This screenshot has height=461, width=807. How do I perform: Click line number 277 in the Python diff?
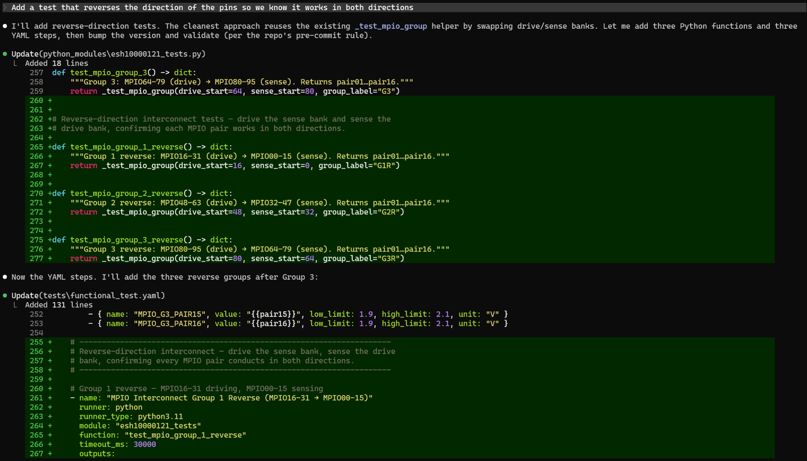pos(36,258)
